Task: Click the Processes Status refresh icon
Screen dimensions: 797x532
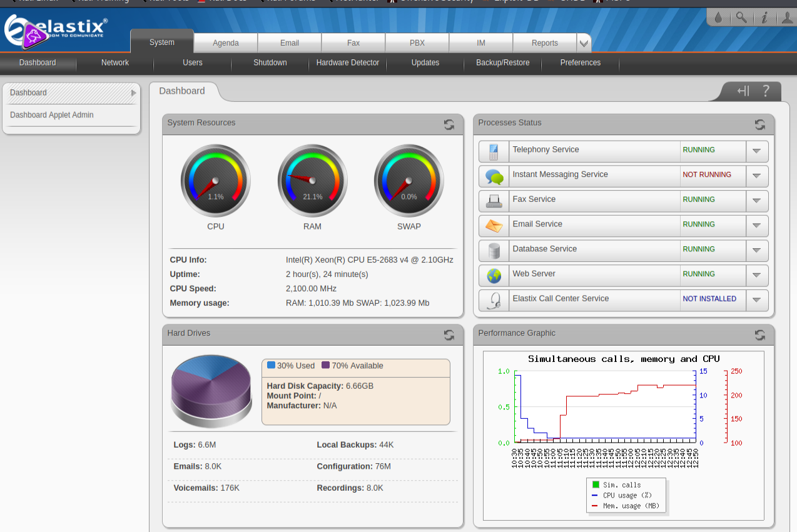Action: tap(759, 124)
